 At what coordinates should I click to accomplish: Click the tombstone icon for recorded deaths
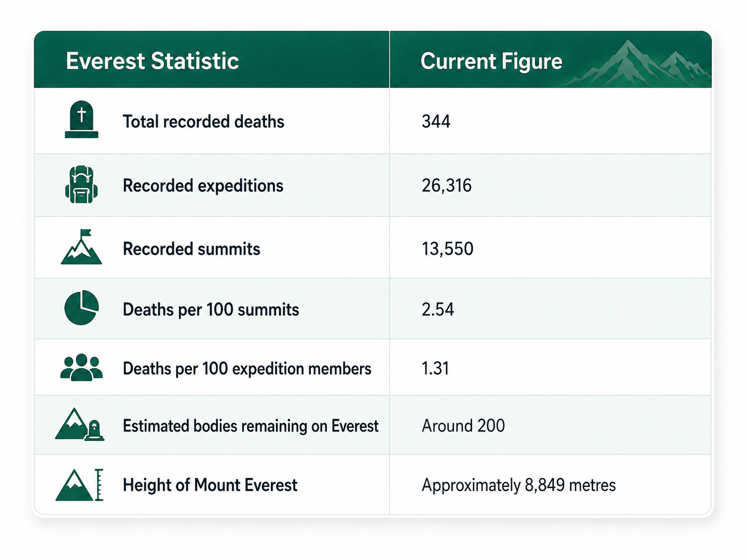click(82, 120)
